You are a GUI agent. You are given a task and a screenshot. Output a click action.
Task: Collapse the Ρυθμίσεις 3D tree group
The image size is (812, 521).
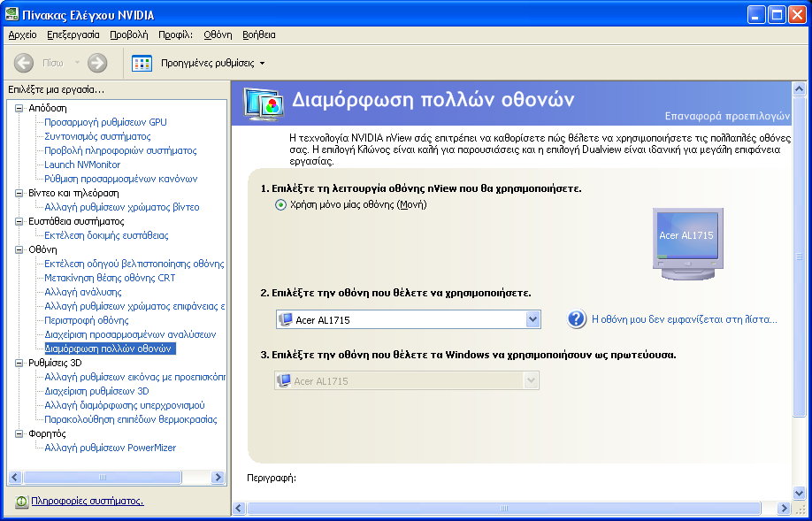point(19,363)
